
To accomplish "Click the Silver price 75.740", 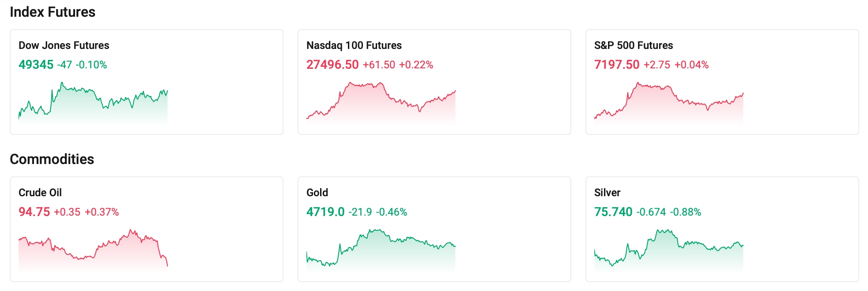I will pos(613,212).
